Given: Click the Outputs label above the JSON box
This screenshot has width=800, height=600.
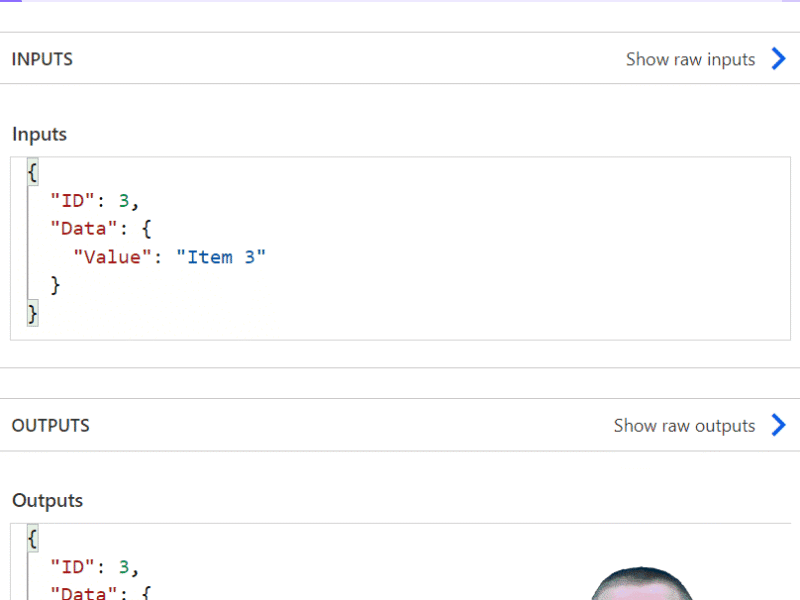Looking at the screenshot, I should [47, 501].
